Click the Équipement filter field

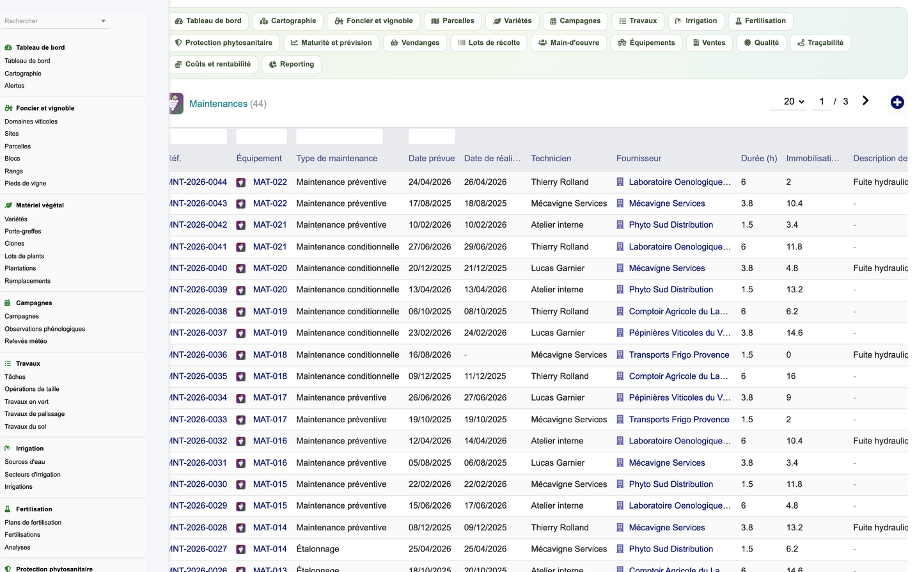point(262,136)
